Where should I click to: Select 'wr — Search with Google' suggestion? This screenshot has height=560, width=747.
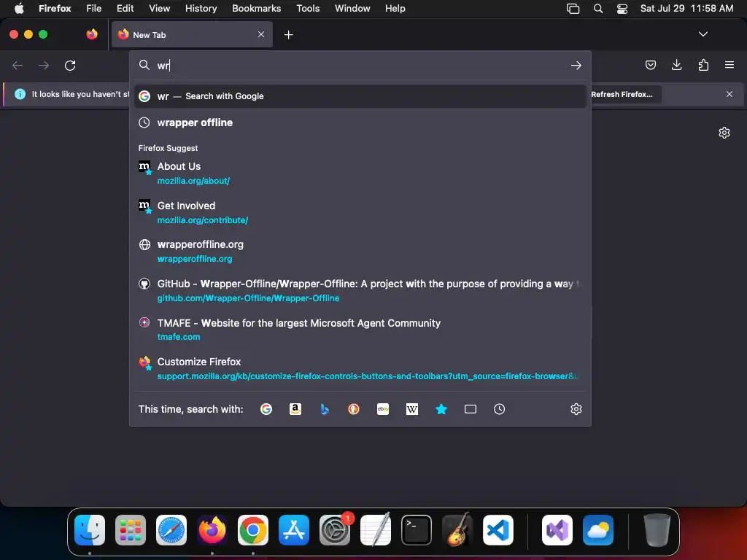click(x=360, y=96)
